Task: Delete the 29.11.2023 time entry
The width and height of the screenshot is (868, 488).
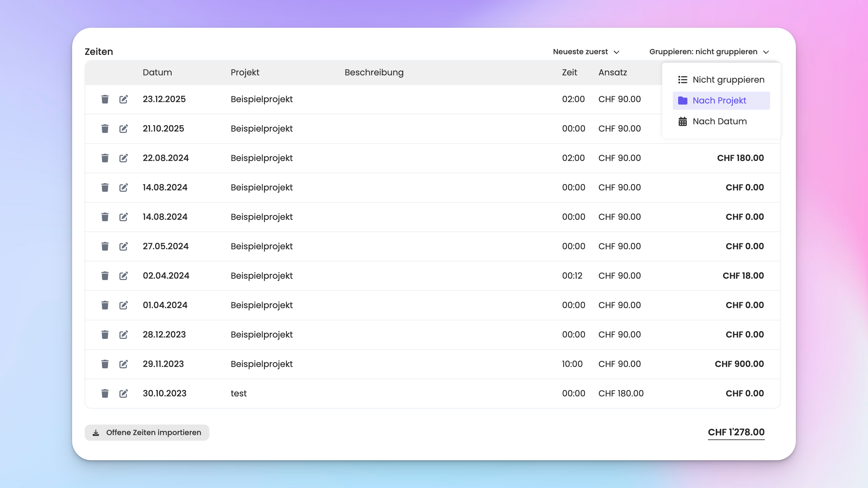Action: click(x=105, y=364)
